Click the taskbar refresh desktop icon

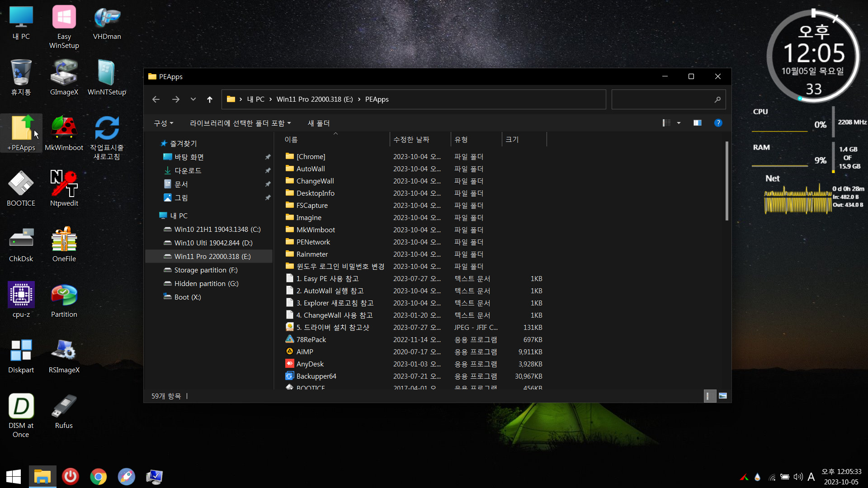click(107, 138)
